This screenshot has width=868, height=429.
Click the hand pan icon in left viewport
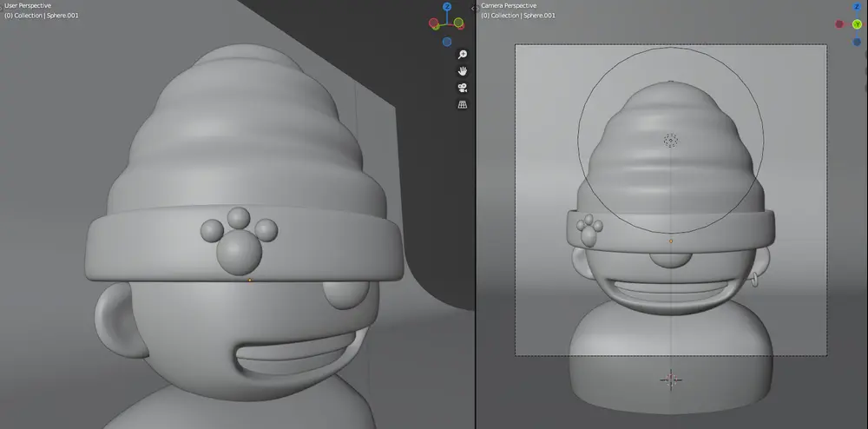463,70
